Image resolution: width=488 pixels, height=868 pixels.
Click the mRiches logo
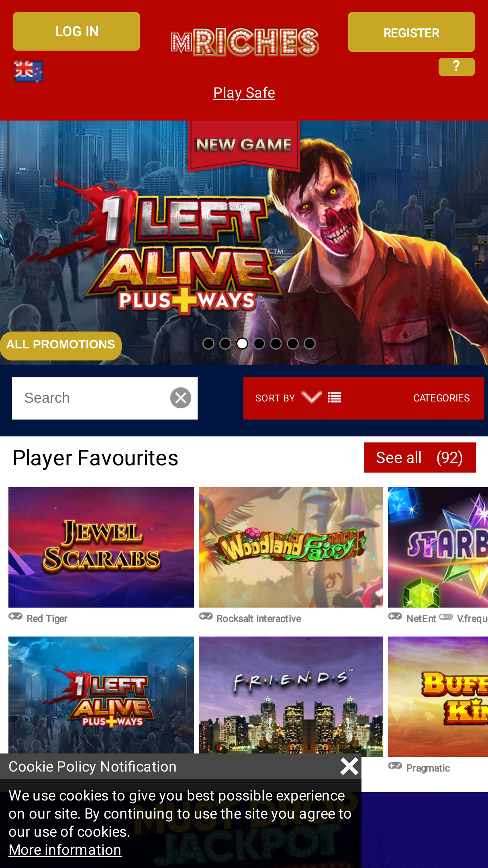[245, 42]
